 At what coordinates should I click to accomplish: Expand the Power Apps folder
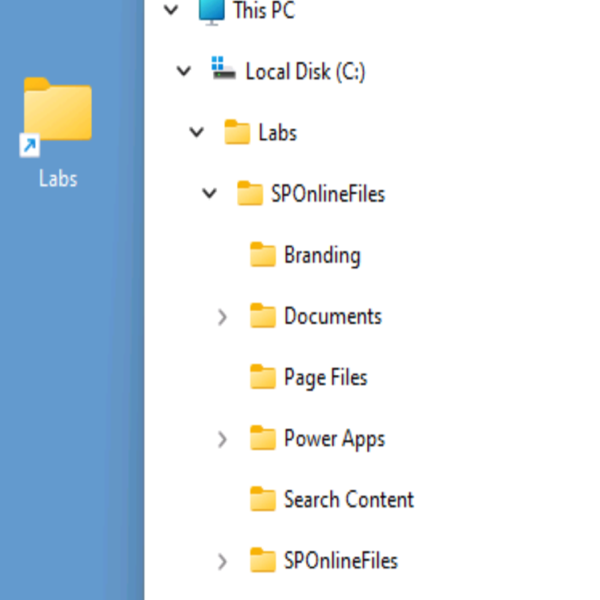click(x=222, y=439)
